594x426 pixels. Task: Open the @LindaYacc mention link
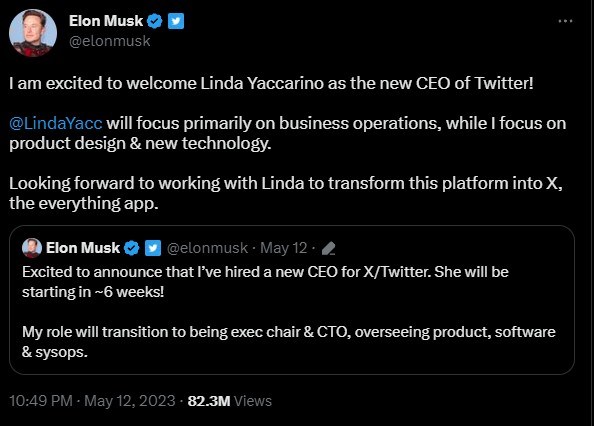click(x=56, y=123)
